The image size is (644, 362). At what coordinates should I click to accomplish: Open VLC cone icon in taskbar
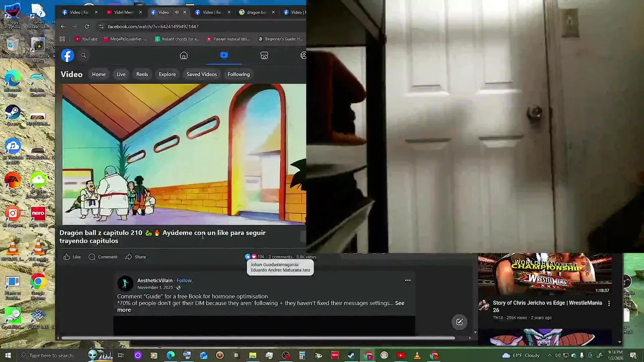417,355
